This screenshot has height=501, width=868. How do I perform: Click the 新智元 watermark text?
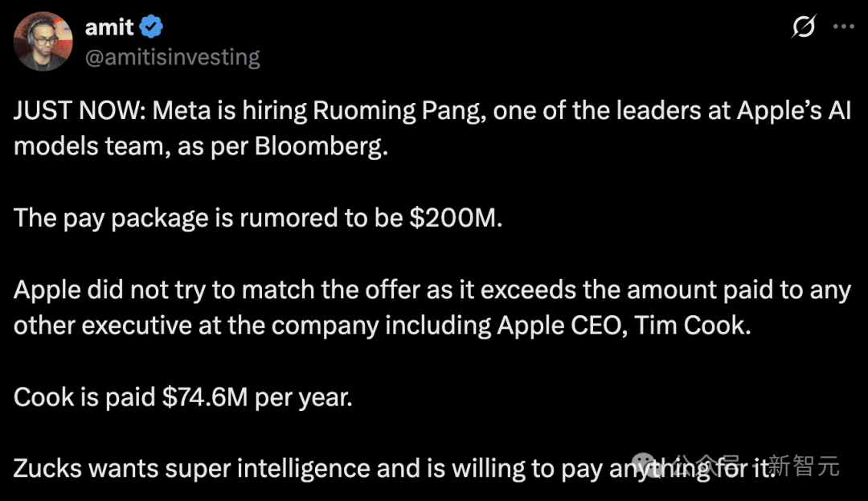(x=804, y=466)
